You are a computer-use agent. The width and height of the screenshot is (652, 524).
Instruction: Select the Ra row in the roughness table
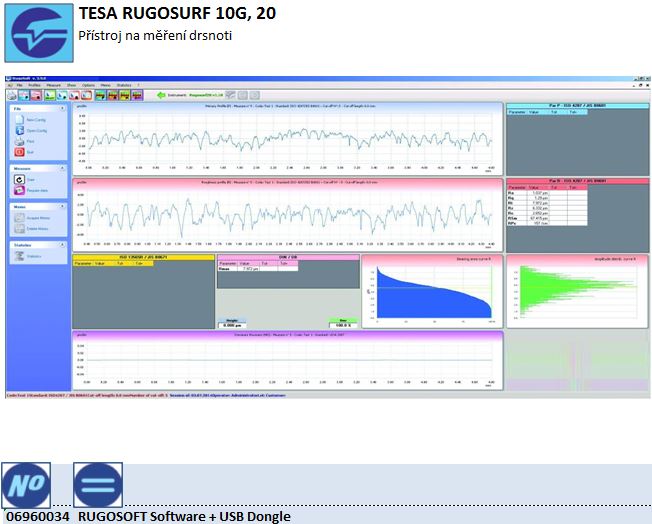point(547,193)
